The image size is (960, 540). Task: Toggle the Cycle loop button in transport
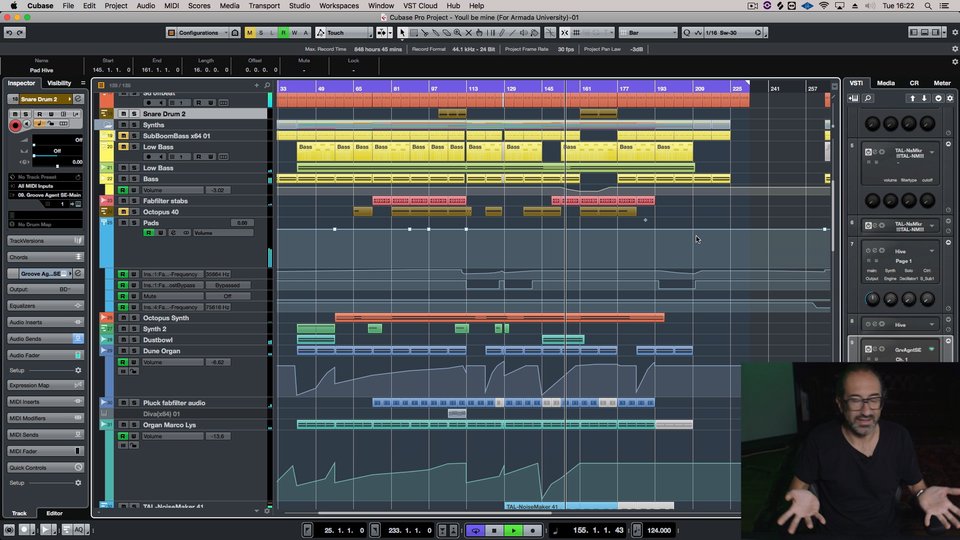475,530
